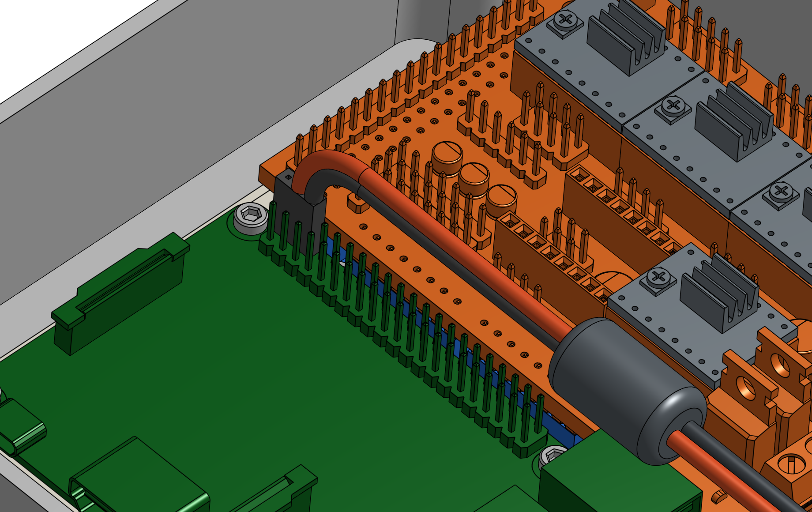Image resolution: width=812 pixels, height=512 pixels.
Task: Pick the Phillips screw on the driver beside the ferrite bead
Action: (x=659, y=278)
